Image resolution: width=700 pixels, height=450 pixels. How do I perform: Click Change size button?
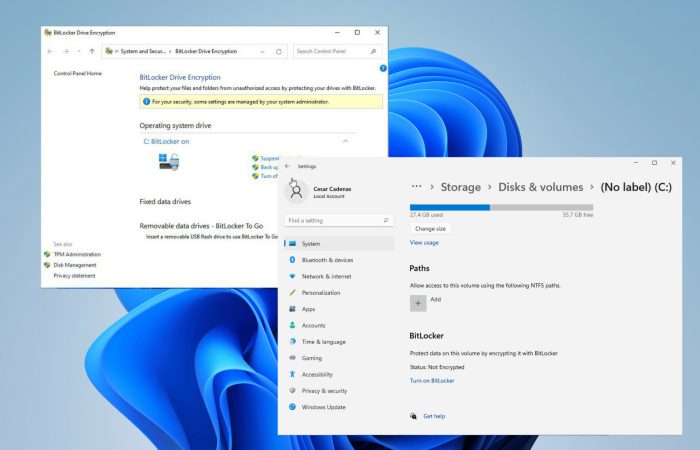click(x=430, y=229)
